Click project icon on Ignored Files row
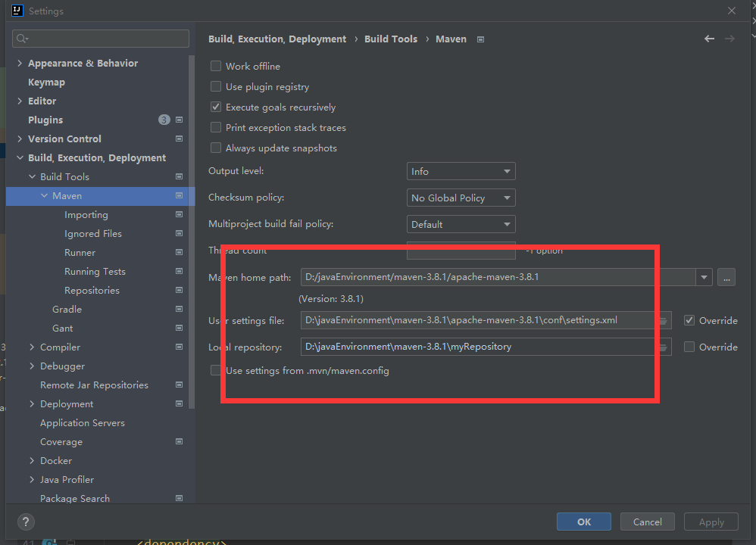756x545 pixels. 179,234
